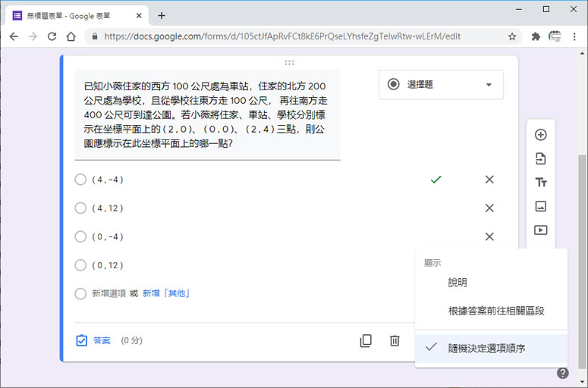Delete the question with the trash icon

coord(395,341)
